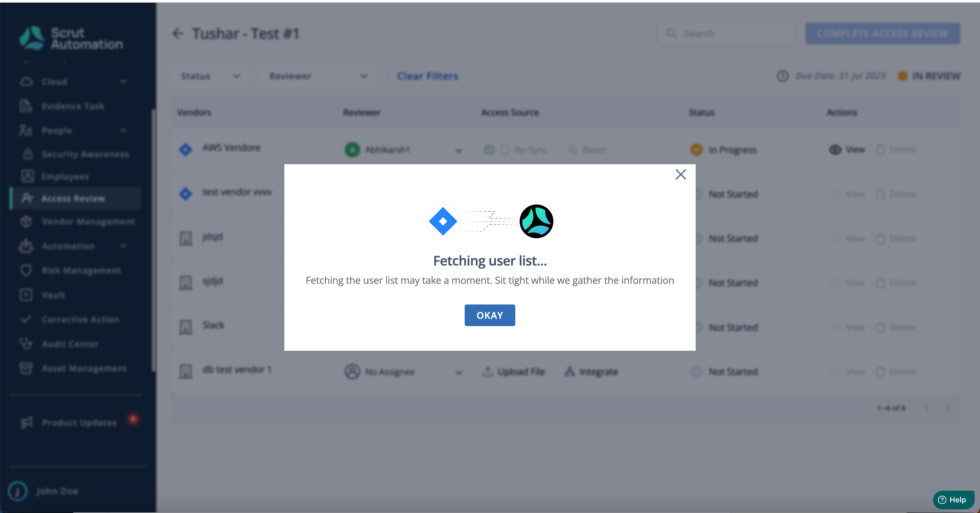Click the Complete Access Review button

882,33
